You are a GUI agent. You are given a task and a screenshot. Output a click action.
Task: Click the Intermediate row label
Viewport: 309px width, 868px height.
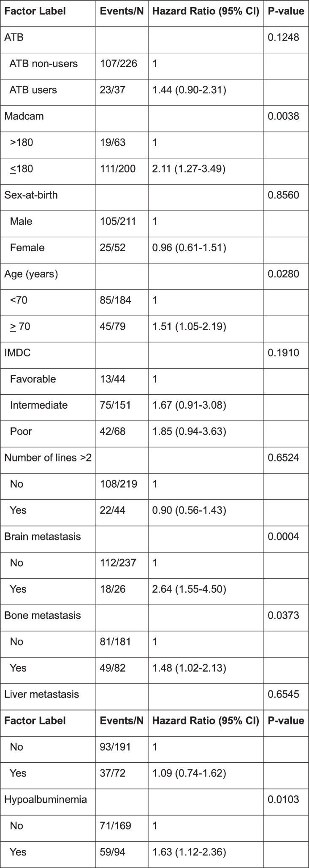pos(39,405)
